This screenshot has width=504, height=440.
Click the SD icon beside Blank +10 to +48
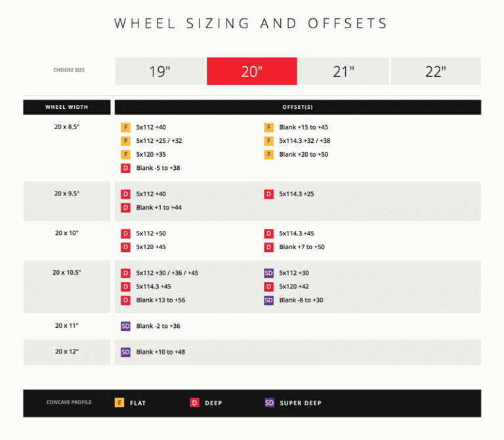tap(126, 352)
